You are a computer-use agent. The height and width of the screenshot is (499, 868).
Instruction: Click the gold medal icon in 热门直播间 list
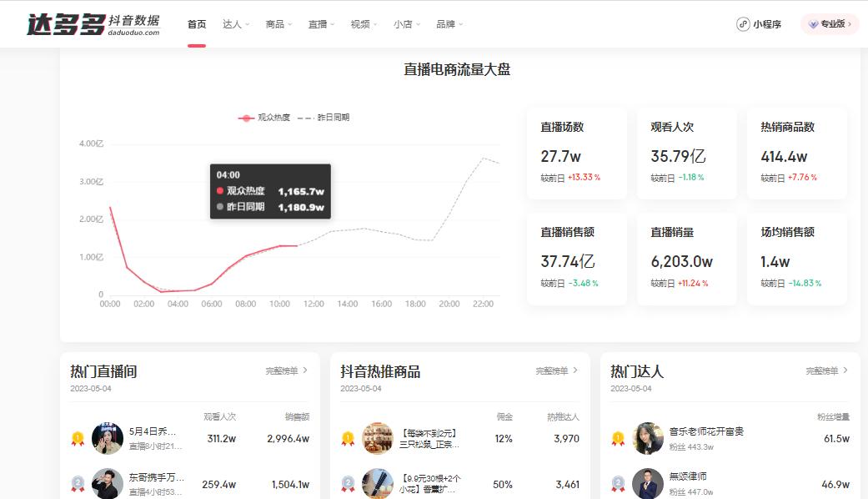(77, 436)
